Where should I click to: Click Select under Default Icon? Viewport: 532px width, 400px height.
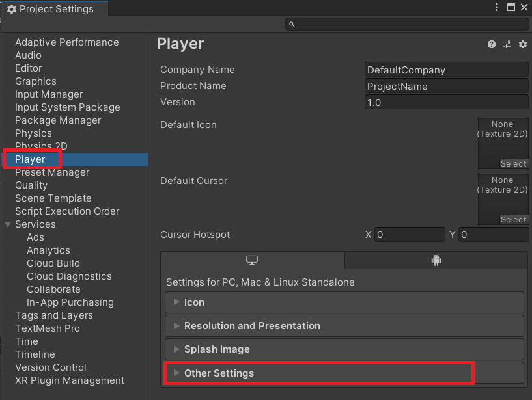coord(514,164)
